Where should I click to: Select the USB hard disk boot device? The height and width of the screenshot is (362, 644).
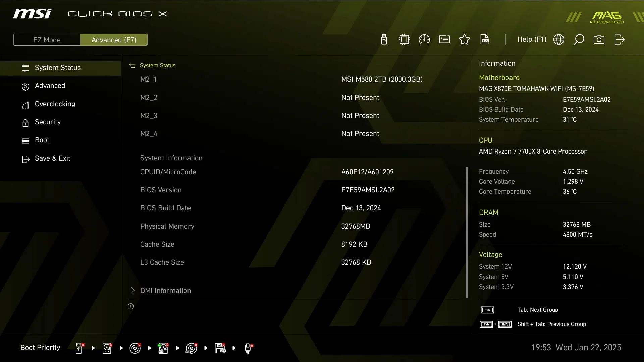[163, 348]
